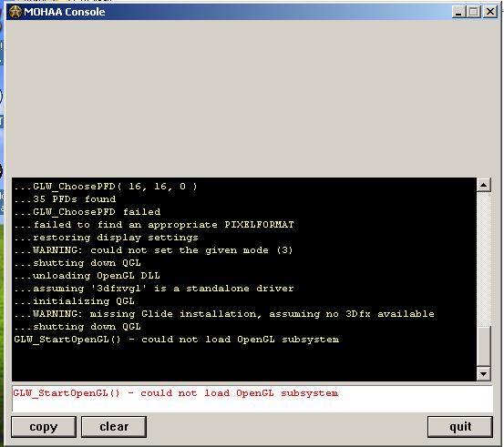Click the 'failed to find an appropriate PIXELFORMAT' line
Viewport: 504px width, 447px height.
click(154, 225)
